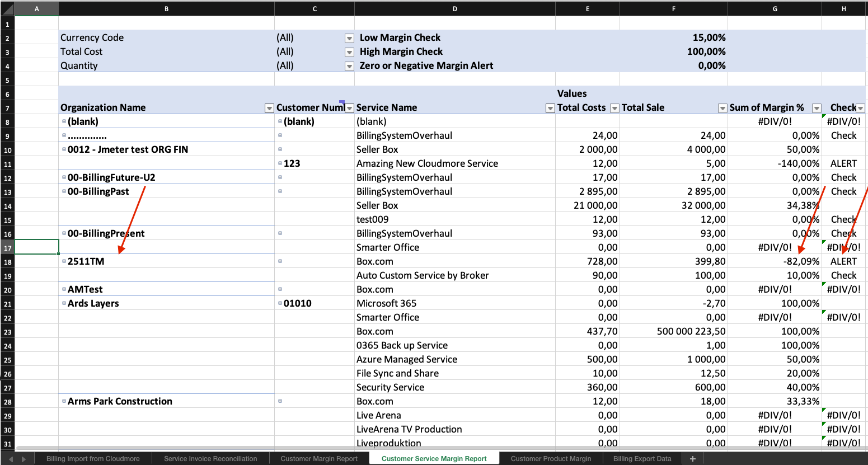868x465 pixels.
Task: Open the Sum of Margin % filter button
Action: click(x=817, y=109)
